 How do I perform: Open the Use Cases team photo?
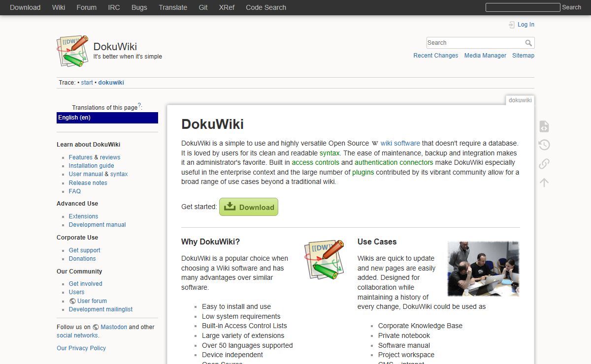coord(483,269)
